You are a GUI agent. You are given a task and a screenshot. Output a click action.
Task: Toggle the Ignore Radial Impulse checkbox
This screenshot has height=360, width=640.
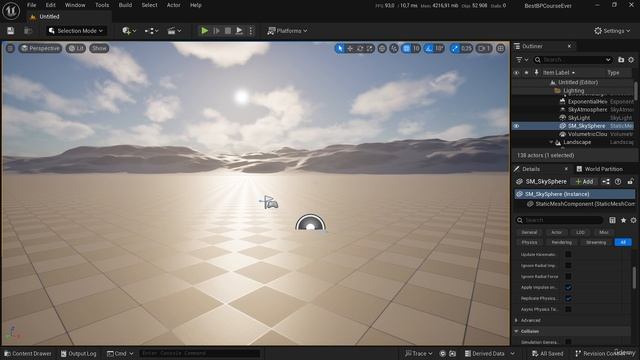pyautogui.click(x=568, y=265)
